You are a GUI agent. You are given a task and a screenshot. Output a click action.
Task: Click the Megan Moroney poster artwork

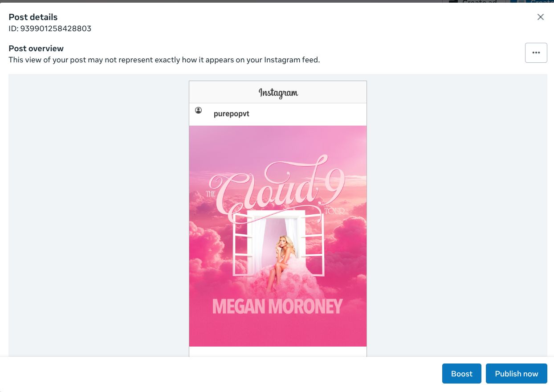277,235
